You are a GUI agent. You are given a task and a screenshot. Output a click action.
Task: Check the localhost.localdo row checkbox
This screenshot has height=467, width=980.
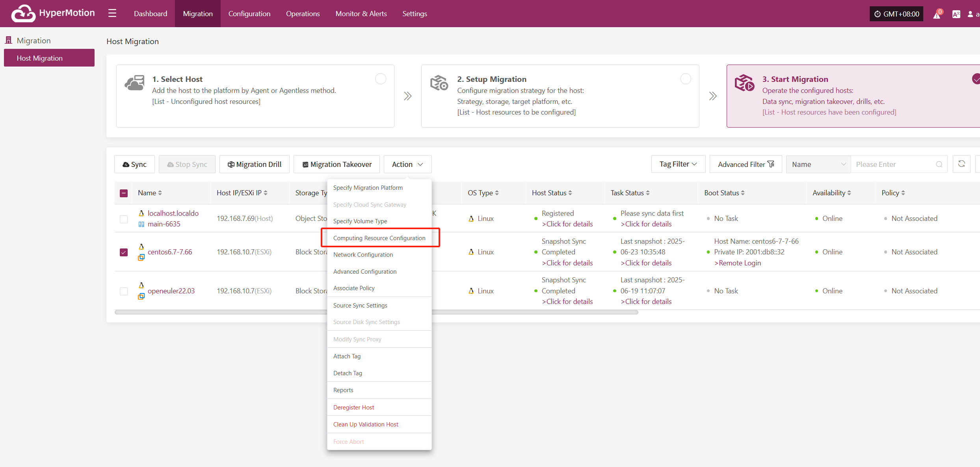(x=124, y=219)
